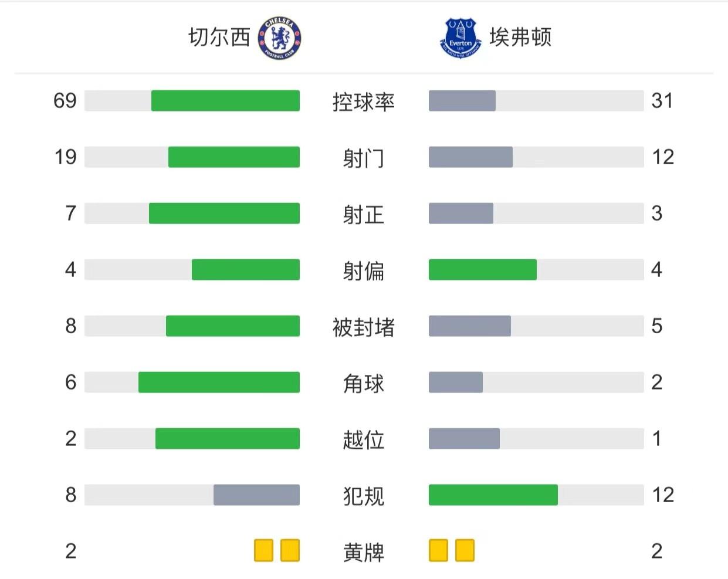Click the Everton club crest logo

coord(460,38)
